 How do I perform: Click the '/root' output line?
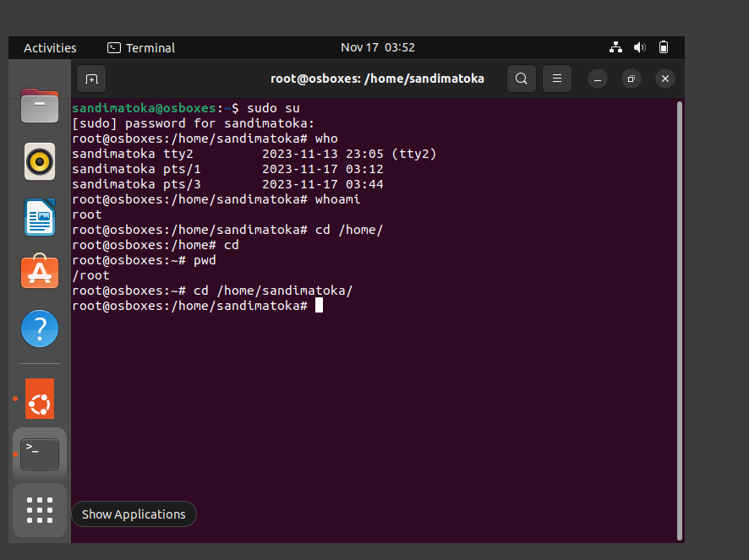point(90,275)
